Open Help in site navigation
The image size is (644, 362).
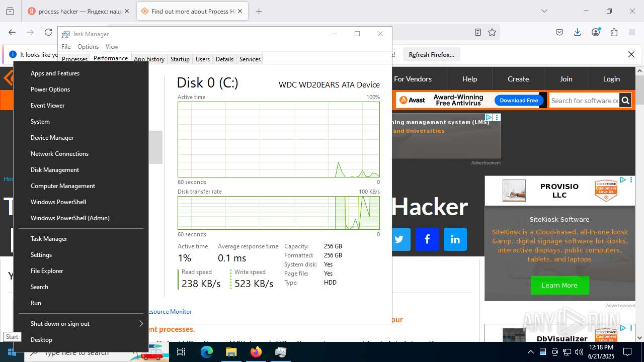click(x=469, y=79)
